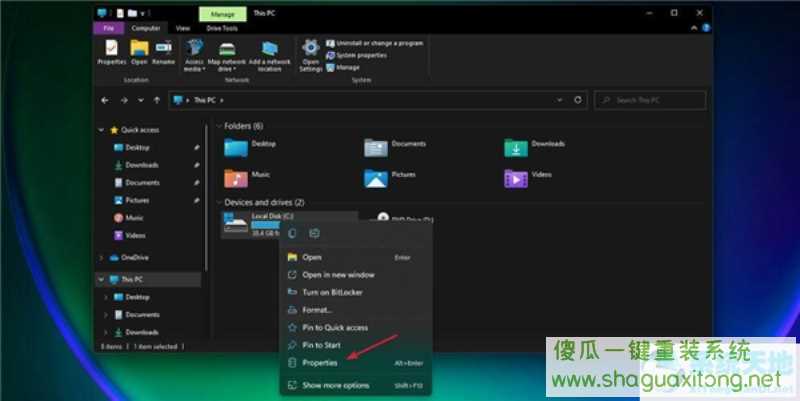Viewport: 800px width, 401px height.
Task: Open the Desktop folder icon
Action: pyautogui.click(x=236, y=148)
